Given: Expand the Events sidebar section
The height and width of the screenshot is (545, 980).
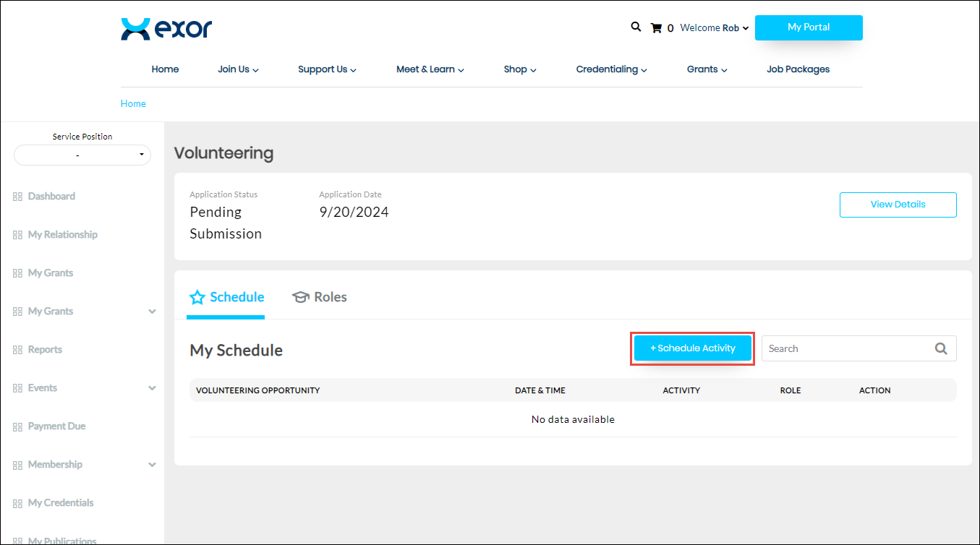Looking at the screenshot, I should point(151,388).
